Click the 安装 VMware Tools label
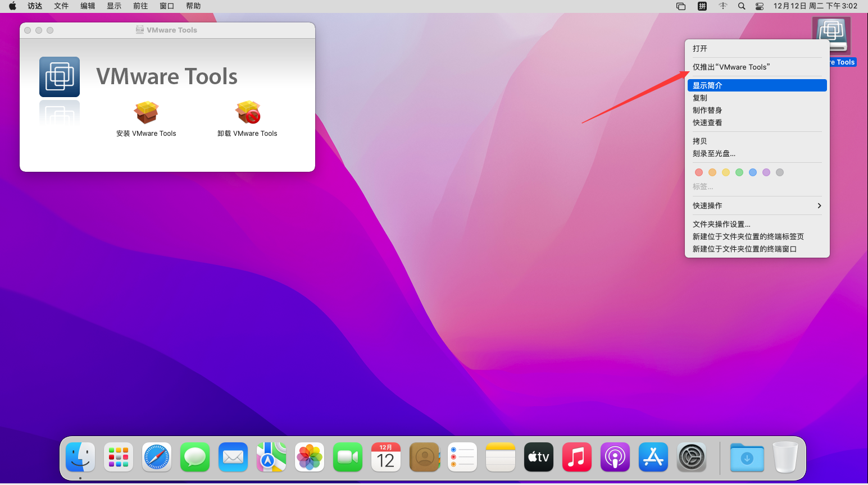 click(x=146, y=134)
